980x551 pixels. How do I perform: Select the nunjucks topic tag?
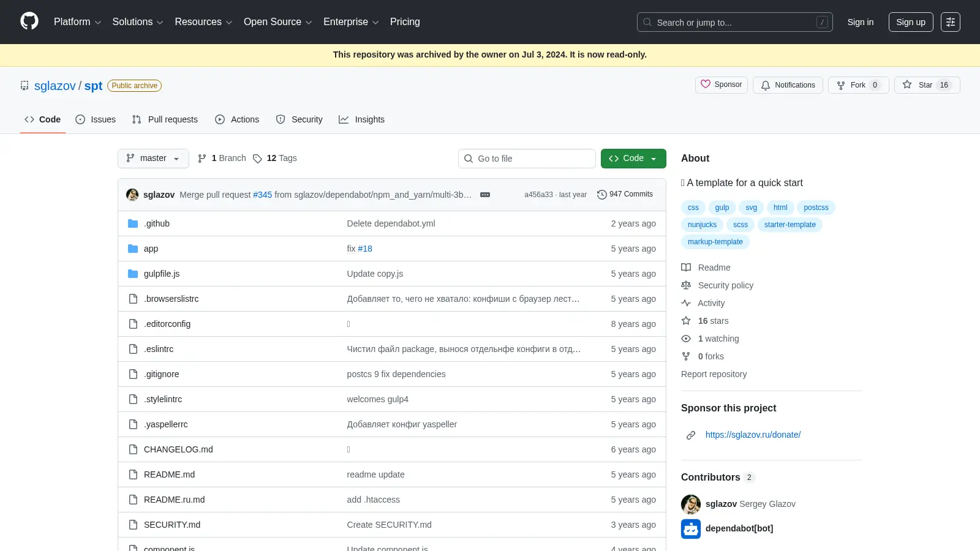702,225
